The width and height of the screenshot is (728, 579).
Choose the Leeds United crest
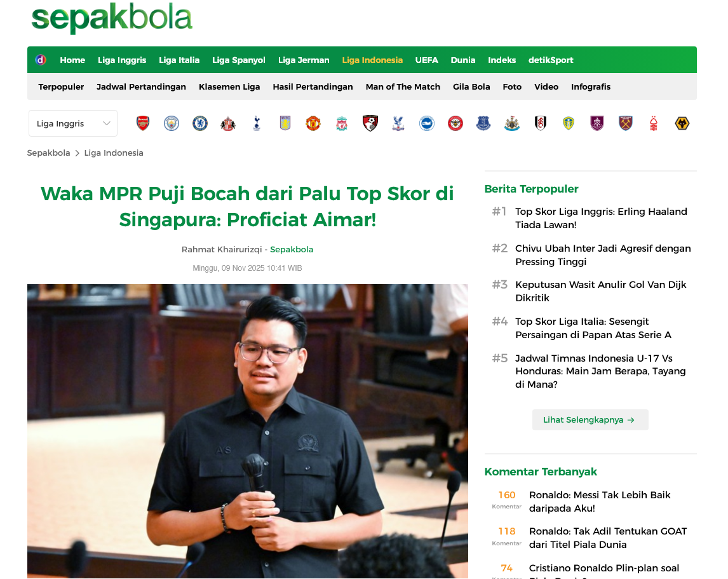(x=569, y=123)
